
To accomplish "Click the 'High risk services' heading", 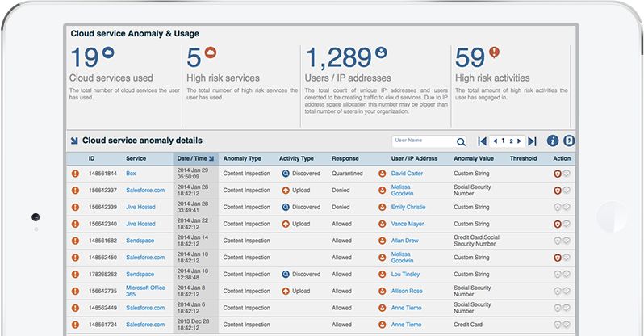I will [223, 78].
